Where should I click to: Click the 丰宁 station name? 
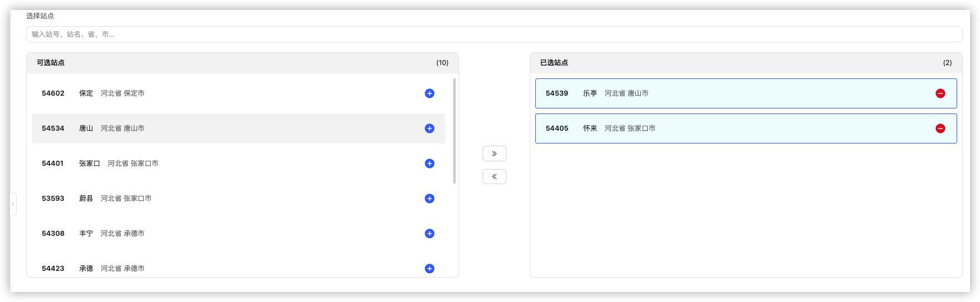86,234
